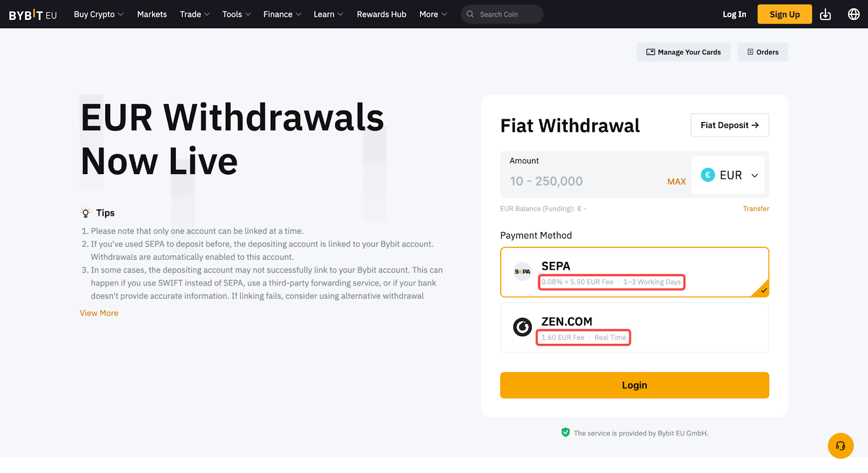This screenshot has width=868, height=473.
Task: Open the language globe icon
Action: (853, 15)
